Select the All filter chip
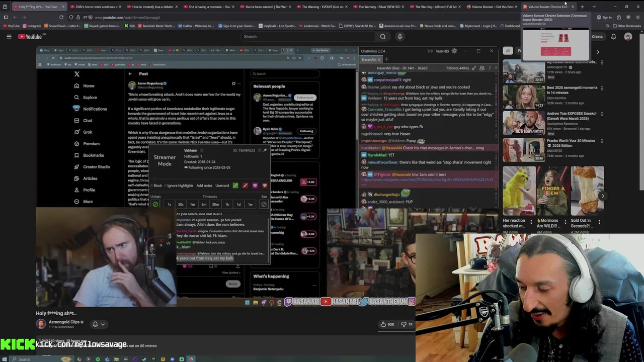The height and width of the screenshot is (362, 644). [x=508, y=51]
